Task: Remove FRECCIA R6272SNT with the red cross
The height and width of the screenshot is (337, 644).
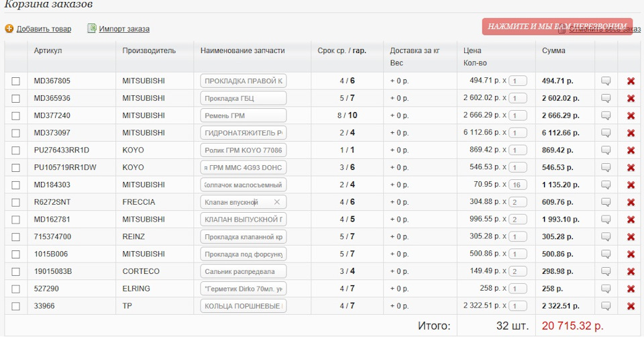Action: [x=631, y=202]
